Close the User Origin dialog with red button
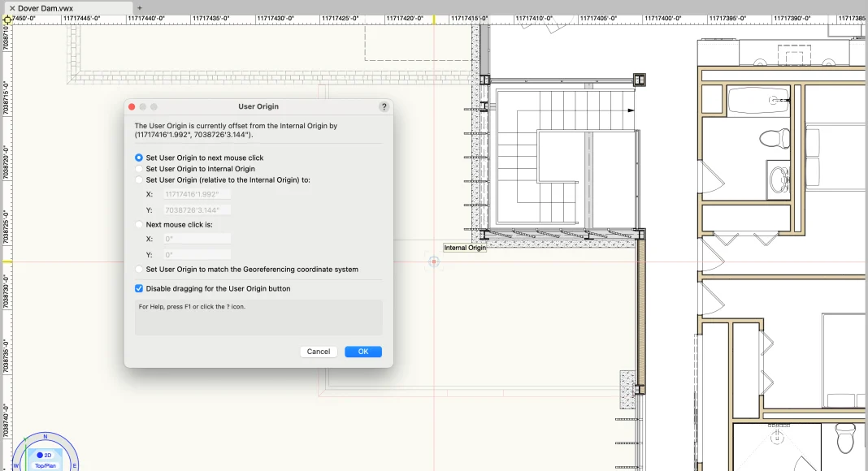 (x=131, y=106)
